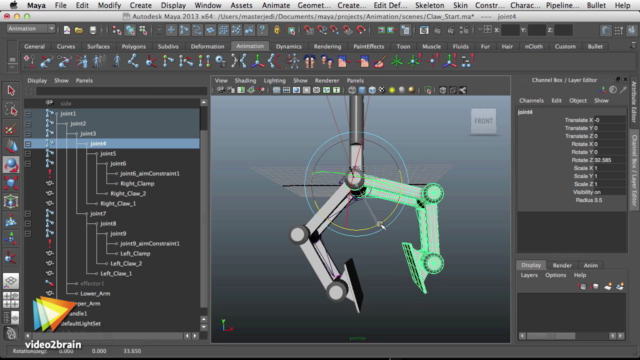Open the outliner Show menu
Screen dimensions: 640x360
61,80
